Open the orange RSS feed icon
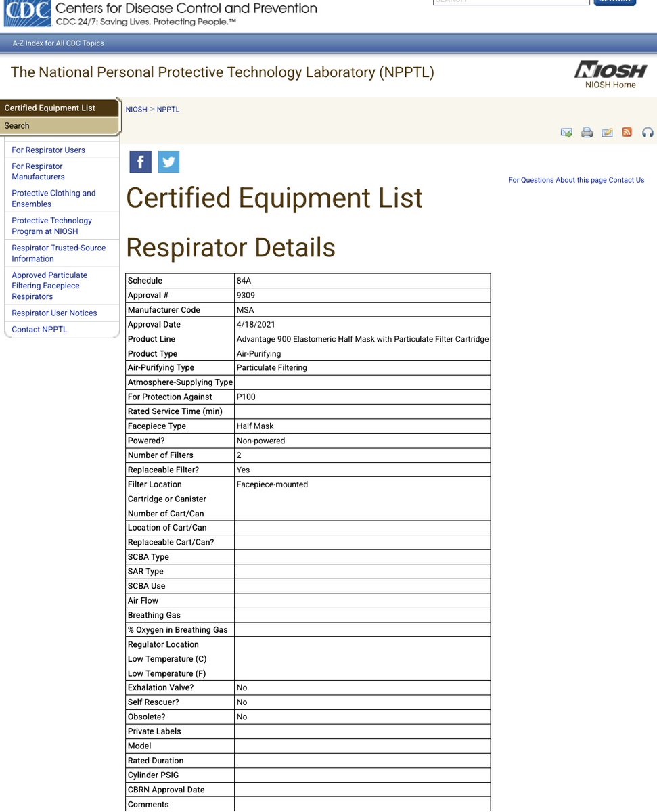Viewport: 657px width, 812px height. 627,132
